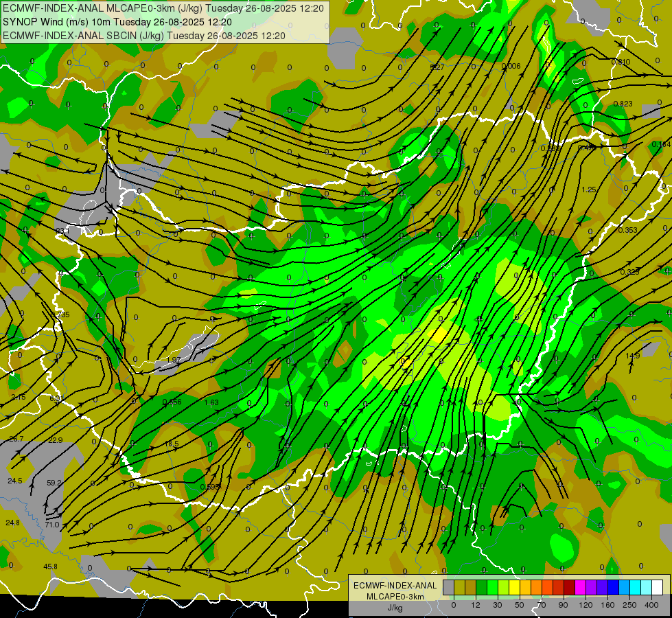
Task: Click the map value '1.63'
Action: tap(211, 402)
